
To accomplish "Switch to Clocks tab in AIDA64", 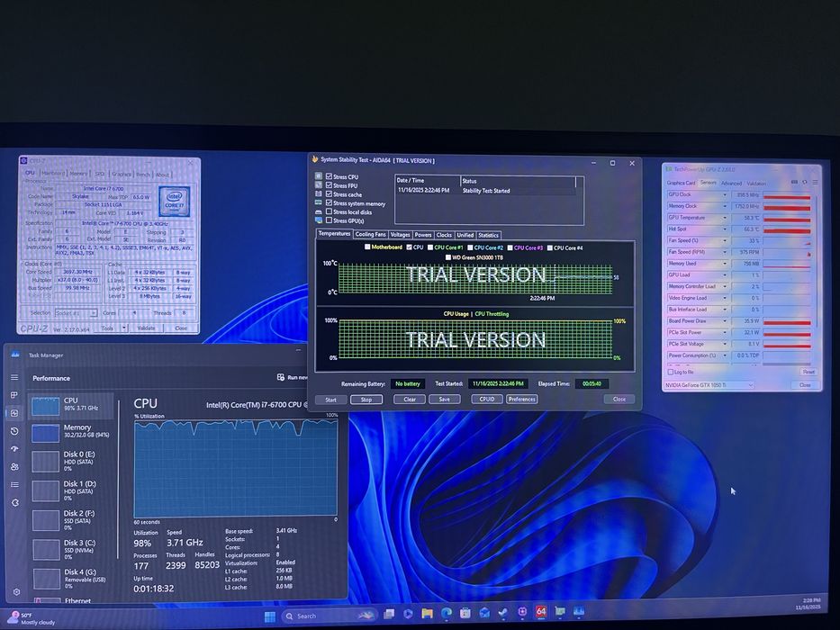I will coord(444,235).
